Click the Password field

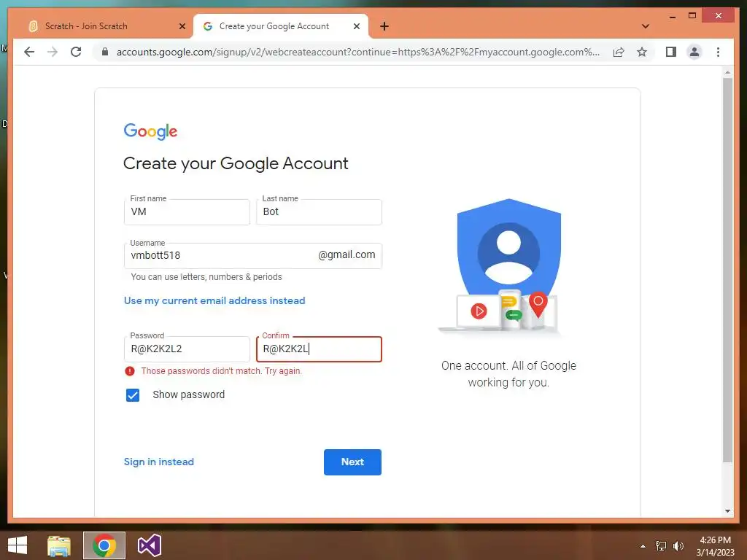pyautogui.click(x=187, y=349)
